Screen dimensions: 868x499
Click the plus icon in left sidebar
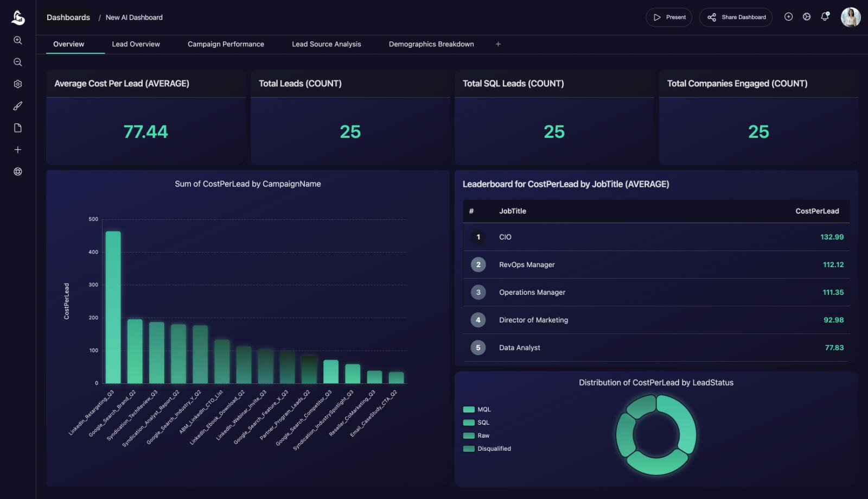pyautogui.click(x=18, y=150)
